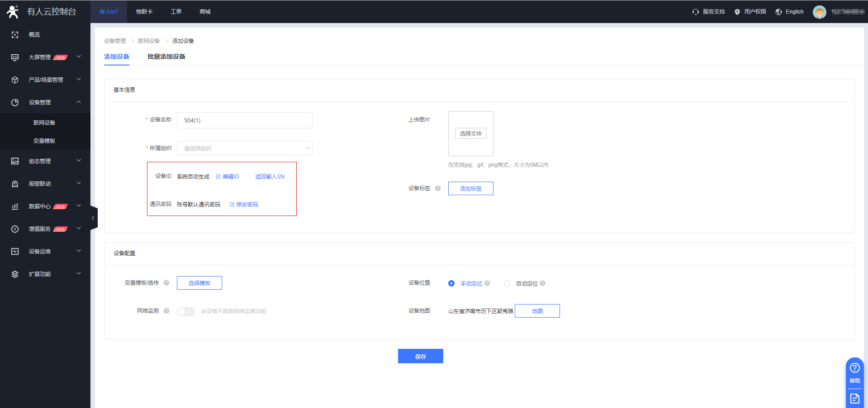Collapse the 设备管理 sidebar section

click(x=45, y=103)
